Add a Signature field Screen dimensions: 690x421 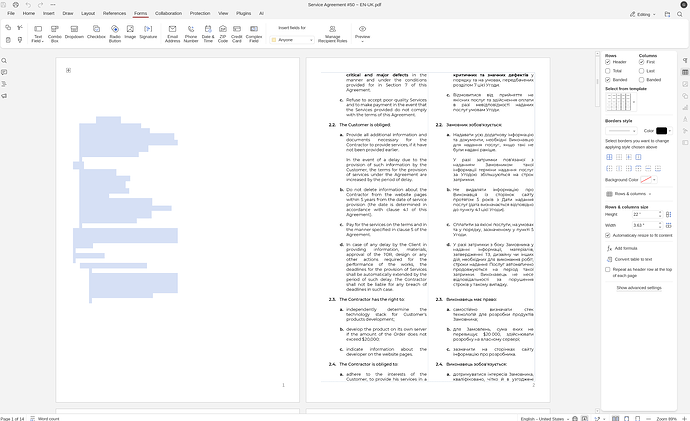click(148, 39)
